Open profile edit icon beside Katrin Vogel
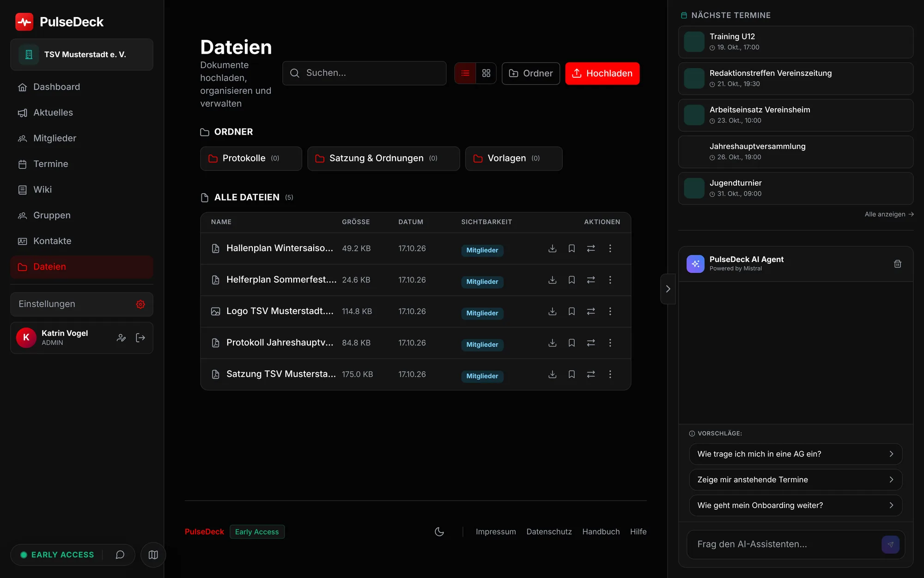The width and height of the screenshot is (924, 578). [121, 338]
